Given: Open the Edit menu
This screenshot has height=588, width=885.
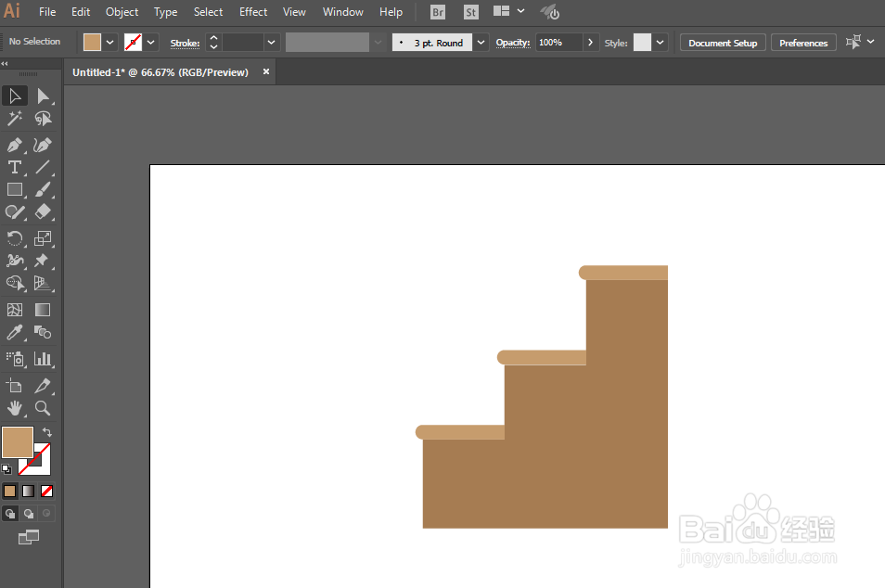Looking at the screenshot, I should click(x=81, y=12).
